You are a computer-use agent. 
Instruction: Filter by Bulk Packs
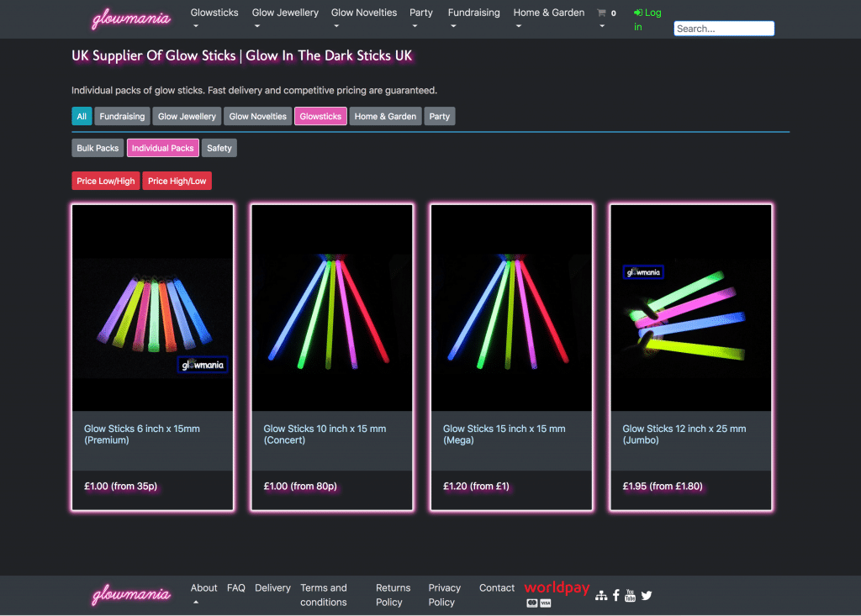(x=98, y=148)
